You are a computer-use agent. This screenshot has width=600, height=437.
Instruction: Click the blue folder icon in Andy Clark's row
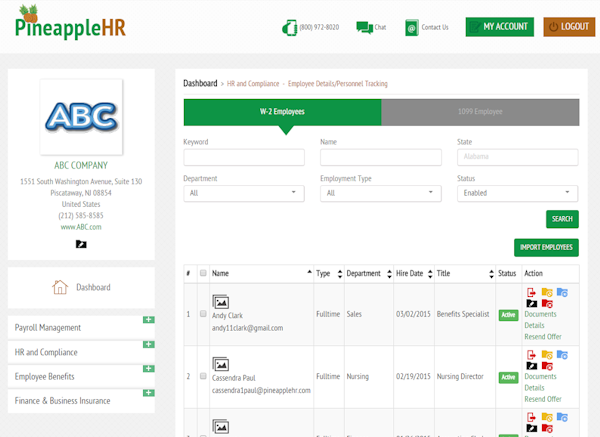562,292
